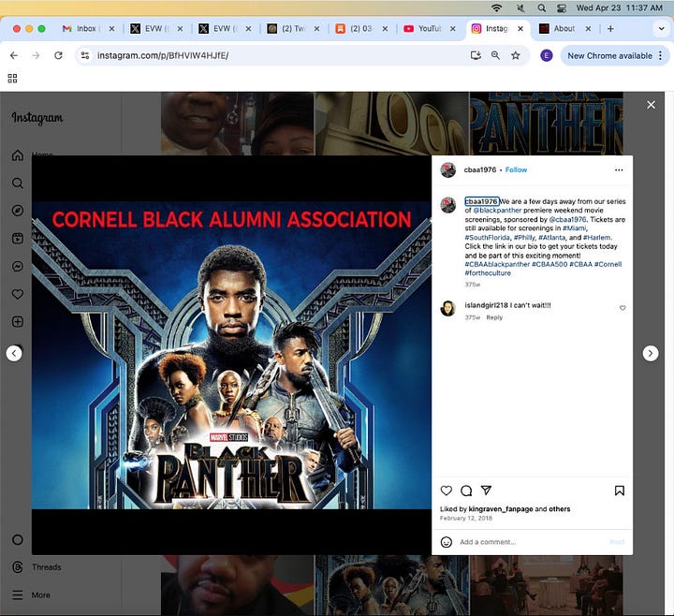Close the post overlay with X
Viewport: 674px width, 616px height.
point(652,105)
